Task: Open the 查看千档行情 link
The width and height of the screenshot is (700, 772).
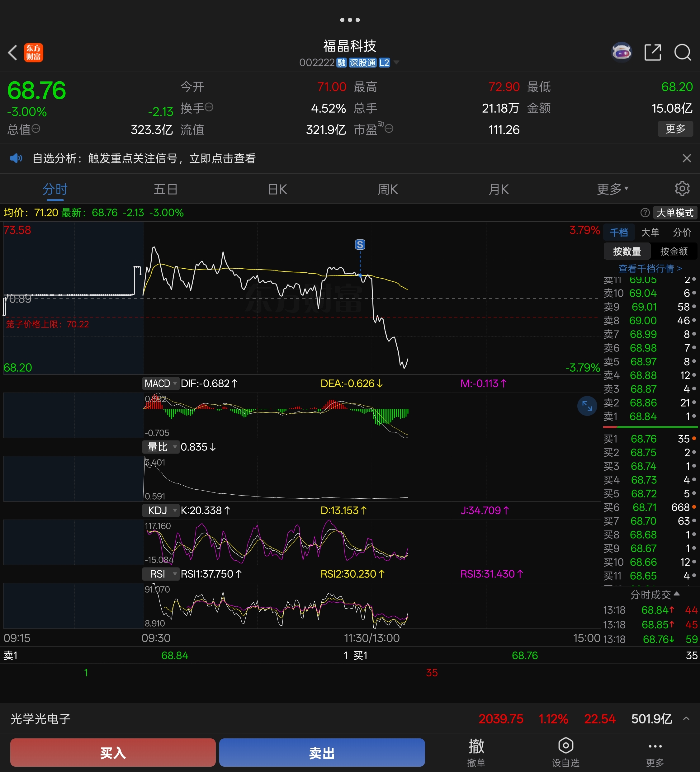Action: (650, 268)
